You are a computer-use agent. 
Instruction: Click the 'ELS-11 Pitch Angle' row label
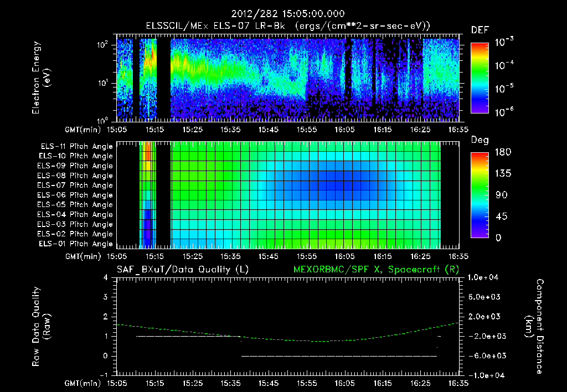76,147
